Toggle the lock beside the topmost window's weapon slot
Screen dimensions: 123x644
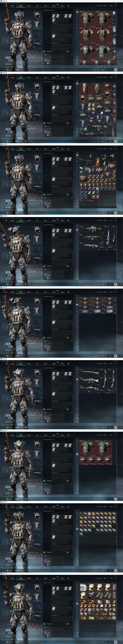(x=34, y=47)
